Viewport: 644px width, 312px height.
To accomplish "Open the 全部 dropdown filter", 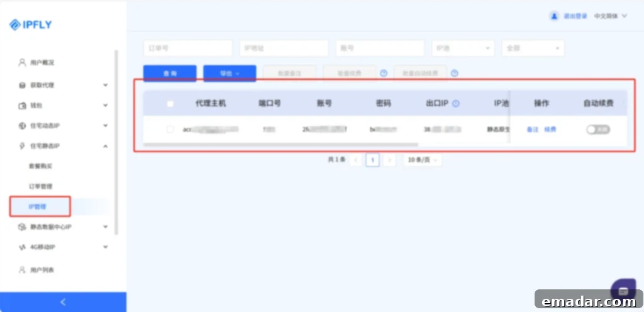I will [533, 48].
